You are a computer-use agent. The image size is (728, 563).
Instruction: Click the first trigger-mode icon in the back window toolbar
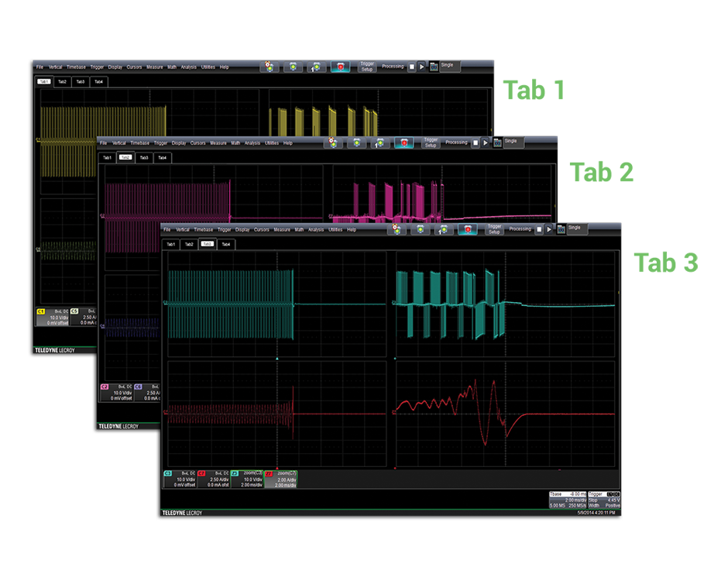coord(269,67)
